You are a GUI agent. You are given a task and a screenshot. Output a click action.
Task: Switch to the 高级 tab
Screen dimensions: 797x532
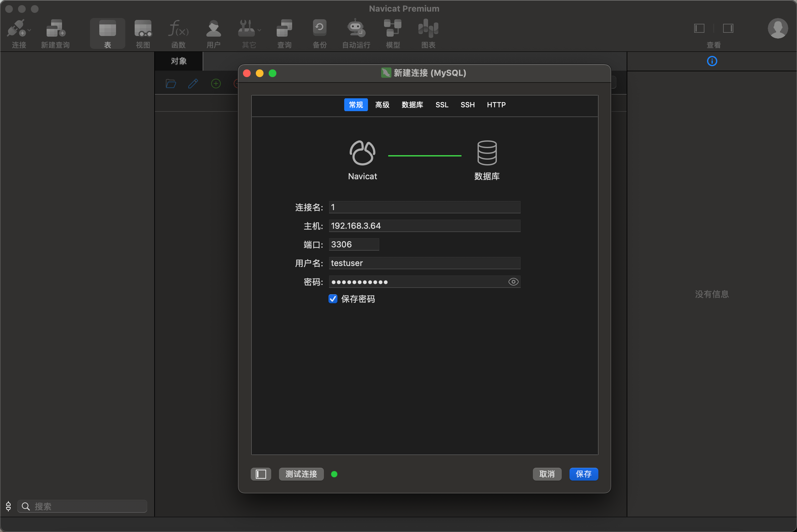pyautogui.click(x=382, y=105)
